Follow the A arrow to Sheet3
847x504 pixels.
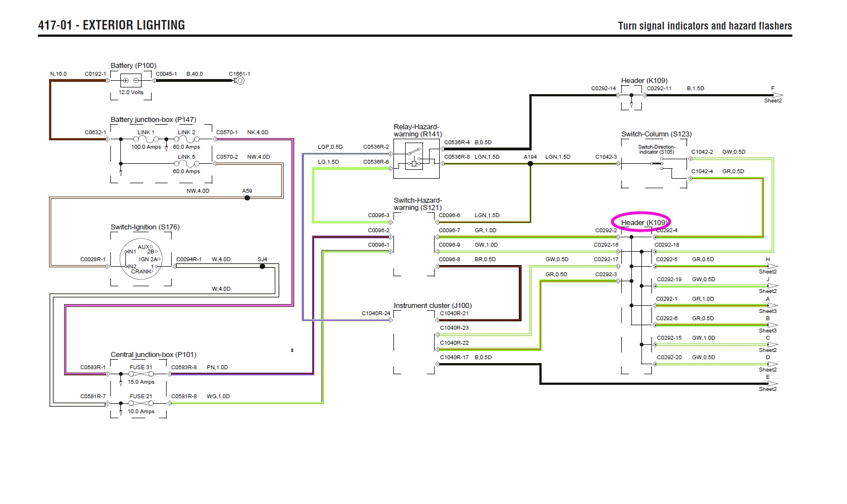(772, 306)
